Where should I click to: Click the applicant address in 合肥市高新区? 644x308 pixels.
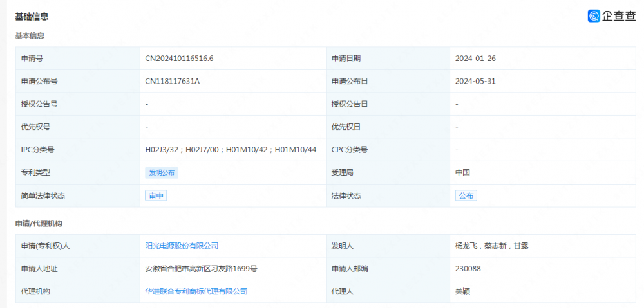[201, 269]
